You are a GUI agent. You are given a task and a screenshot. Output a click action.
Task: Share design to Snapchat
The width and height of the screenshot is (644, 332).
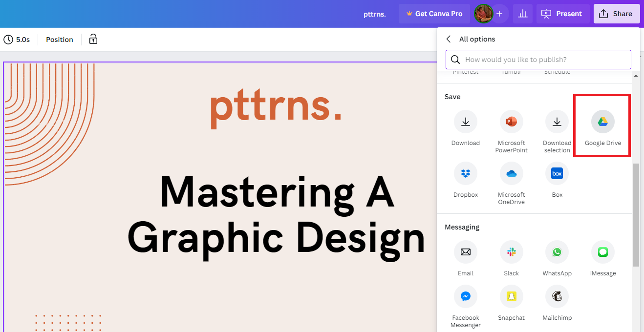511,296
